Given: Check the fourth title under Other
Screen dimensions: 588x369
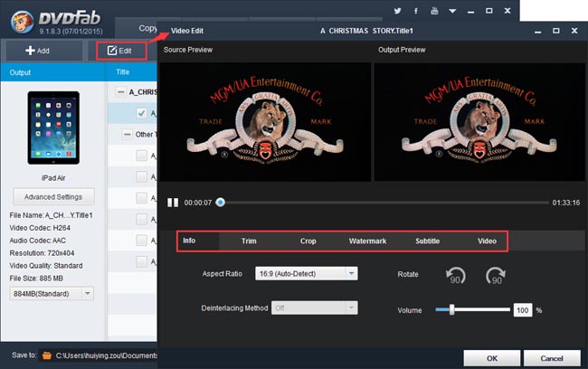Looking at the screenshot, I should tap(141, 219).
